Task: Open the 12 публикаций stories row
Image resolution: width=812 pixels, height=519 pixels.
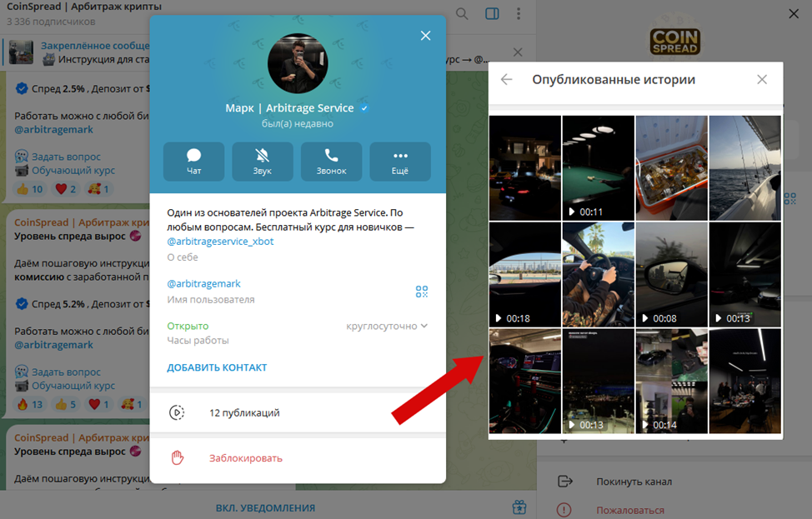Action: [298, 412]
